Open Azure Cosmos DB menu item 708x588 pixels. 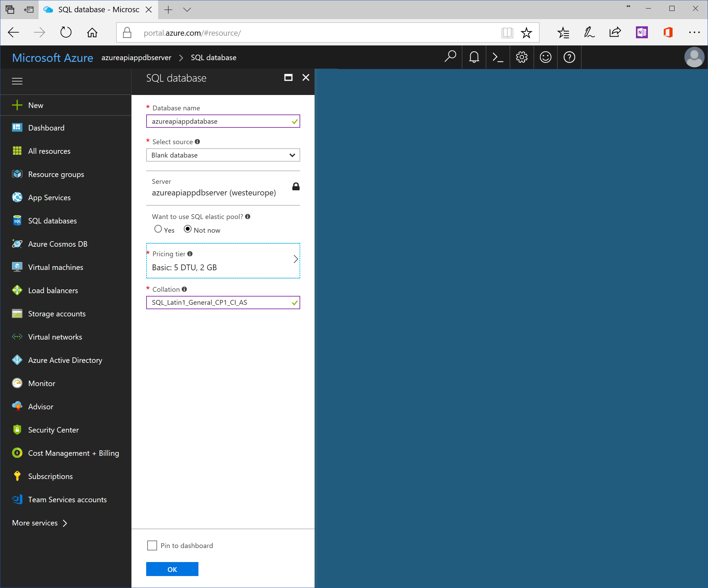[x=58, y=244]
